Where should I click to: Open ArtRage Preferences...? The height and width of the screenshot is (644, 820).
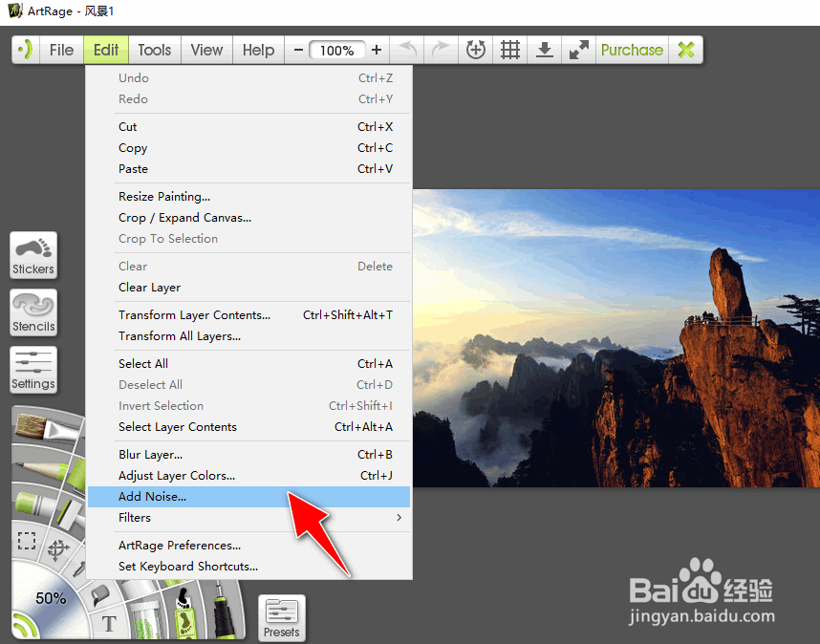coord(248,546)
